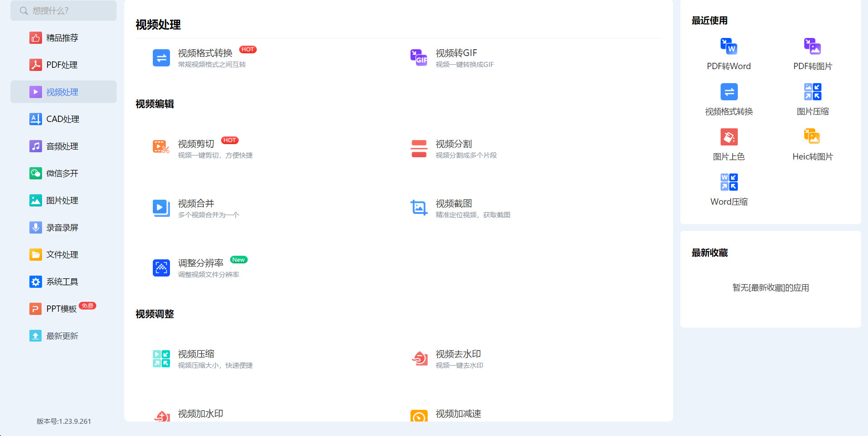Click the description 视频一键剪切，方便快捷
Viewport: 868px width, 436px height.
coord(215,155)
